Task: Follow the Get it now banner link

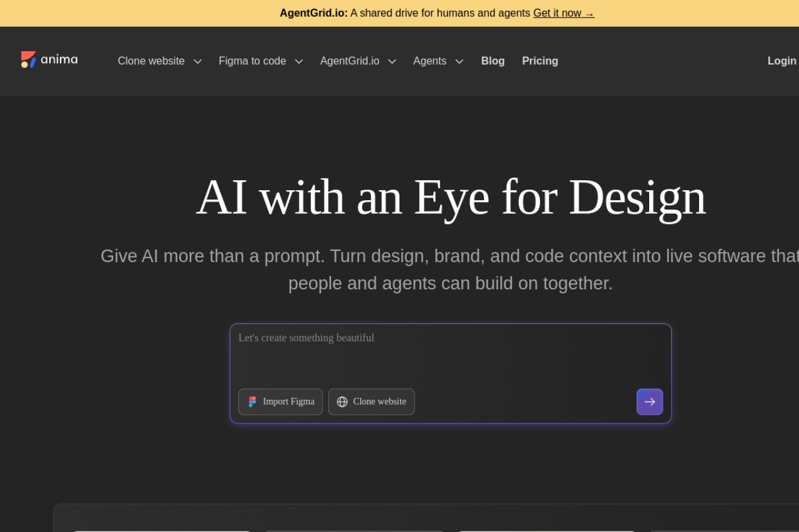Action: tap(564, 13)
